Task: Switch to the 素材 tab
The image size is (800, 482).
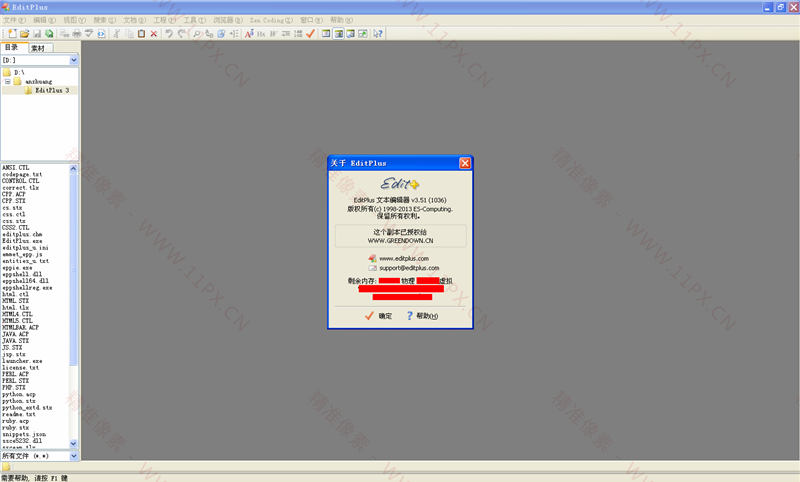Action: pos(39,48)
